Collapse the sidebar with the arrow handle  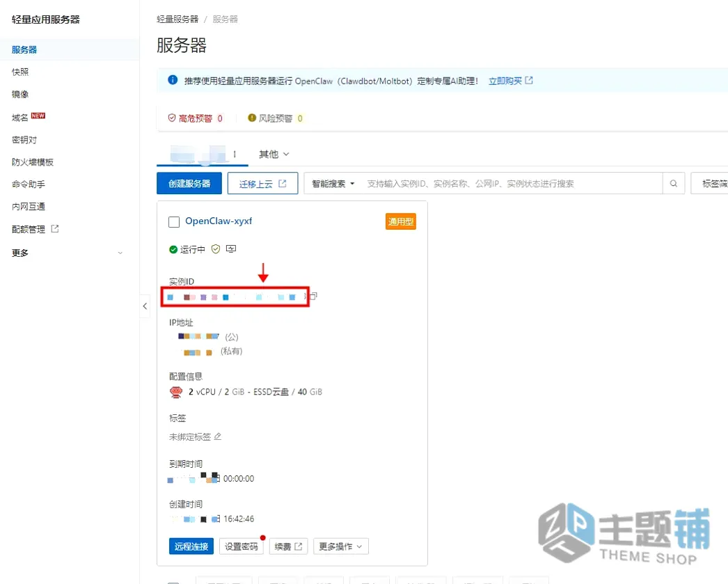pyautogui.click(x=145, y=306)
